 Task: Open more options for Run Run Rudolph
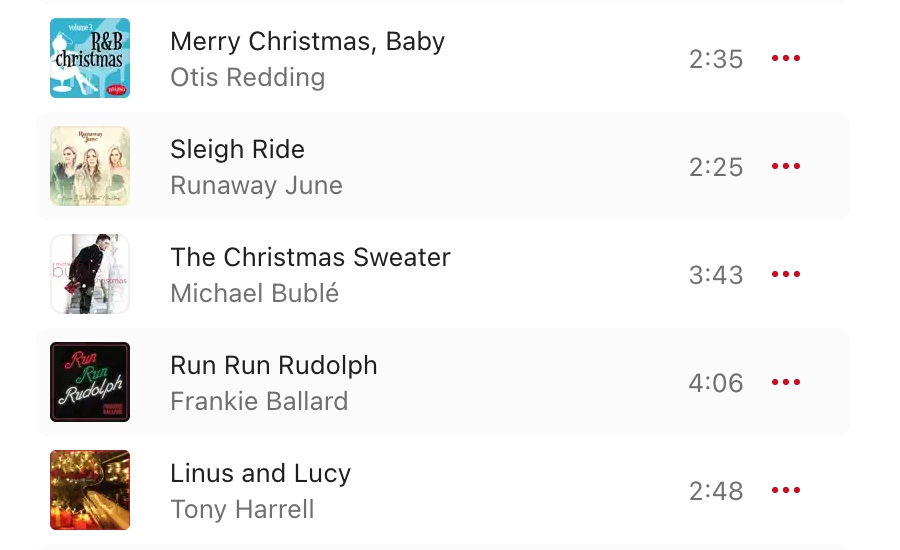click(x=786, y=383)
